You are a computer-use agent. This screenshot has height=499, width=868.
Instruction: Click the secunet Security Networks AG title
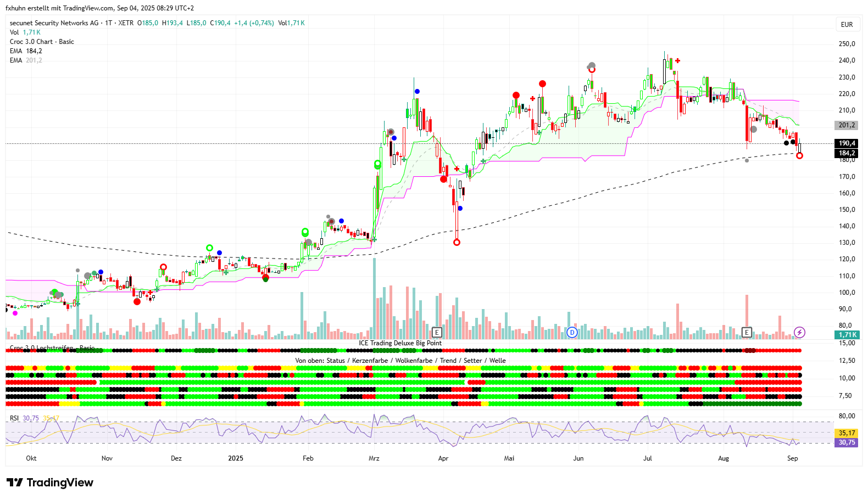54,23
